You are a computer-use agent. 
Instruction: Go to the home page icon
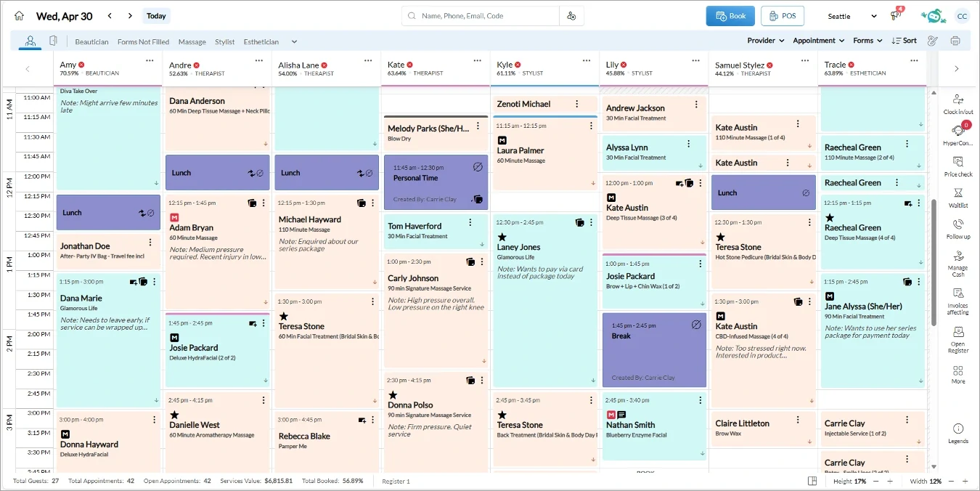(19, 16)
